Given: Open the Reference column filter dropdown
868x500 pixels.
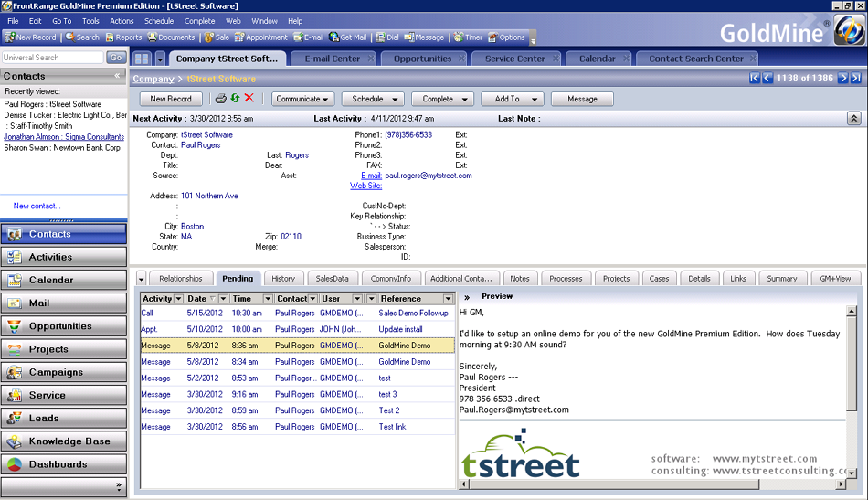Looking at the screenshot, I should (448, 299).
